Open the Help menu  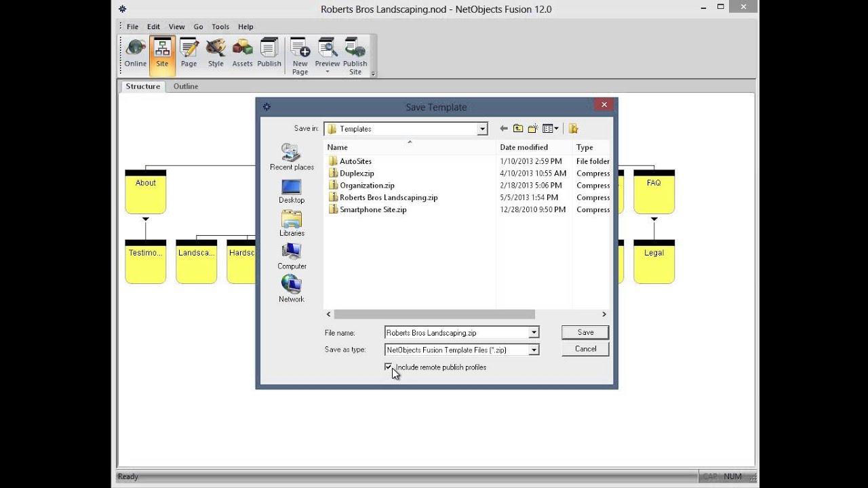point(245,27)
